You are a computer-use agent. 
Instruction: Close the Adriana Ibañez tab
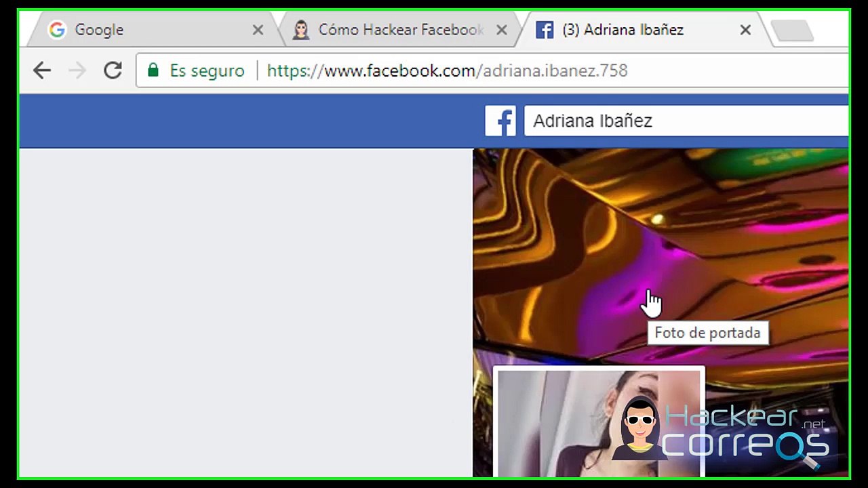pos(745,30)
